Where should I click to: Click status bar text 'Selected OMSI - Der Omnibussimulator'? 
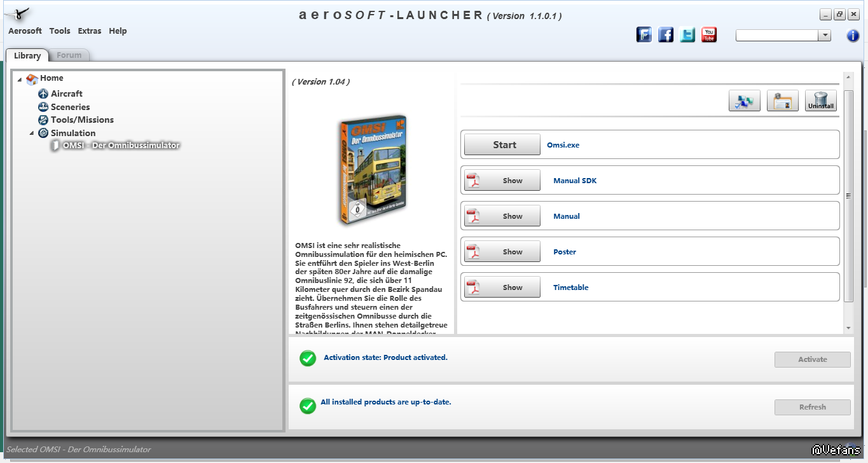[x=79, y=450]
